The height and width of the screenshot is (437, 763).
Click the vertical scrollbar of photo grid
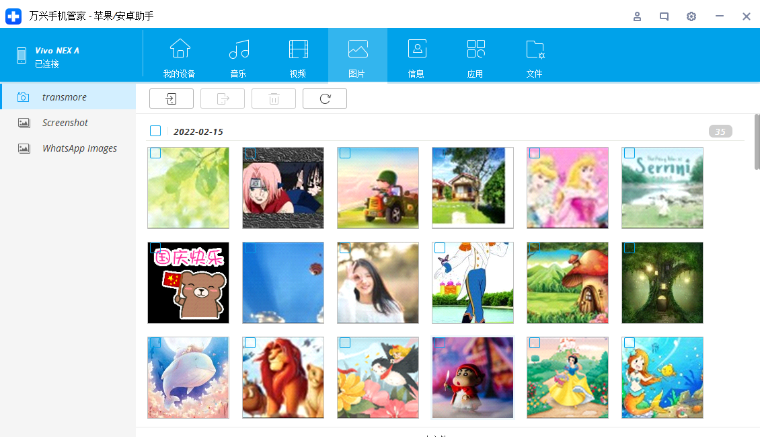coord(757,142)
